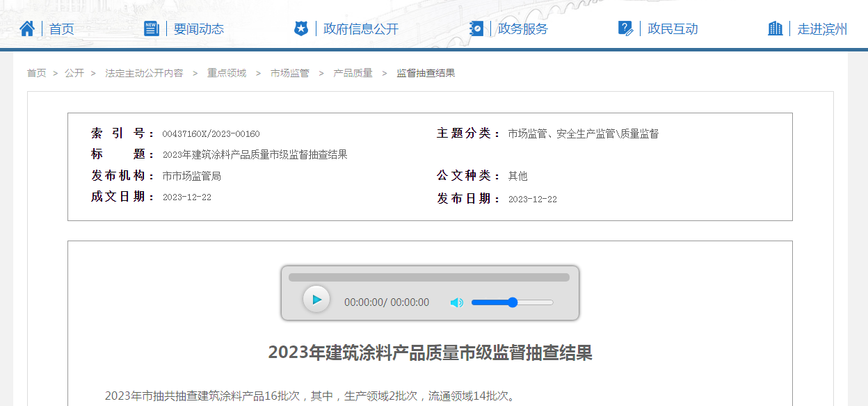The image size is (868, 406).
Task: Click the audio progress bar
Action: (x=428, y=277)
